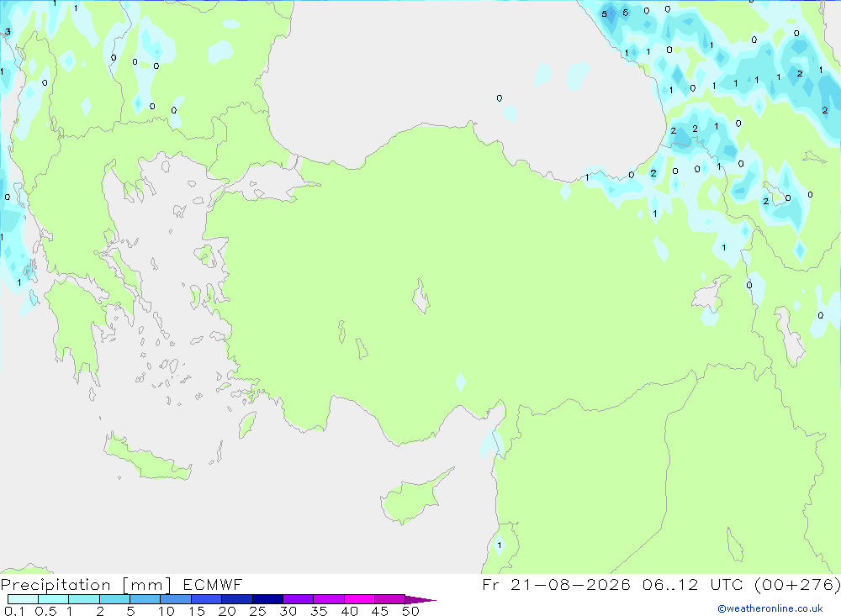Viewport: 841px width, 616px height.
Task: Click the "Precipitation [mm]" title text
Action: 86,585
